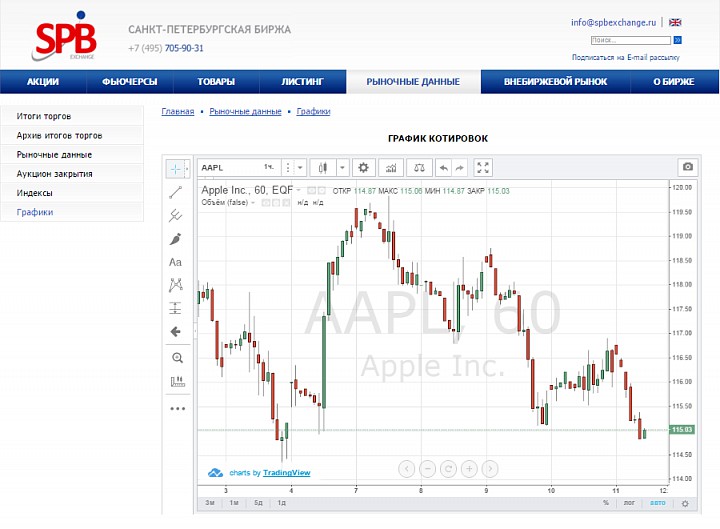Screen dimensions: 720x529
Task: Click the TradingView attribution link
Action: [x=287, y=473]
